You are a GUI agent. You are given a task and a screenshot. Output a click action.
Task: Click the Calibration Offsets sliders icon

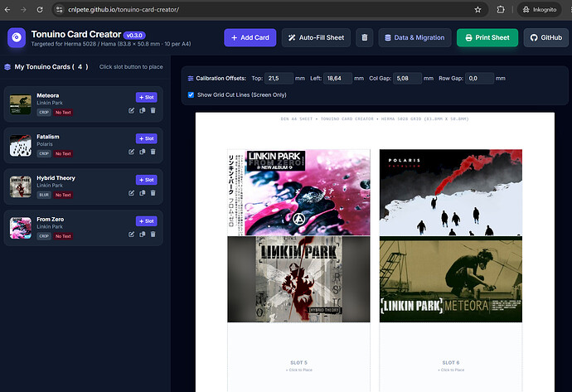(x=191, y=79)
